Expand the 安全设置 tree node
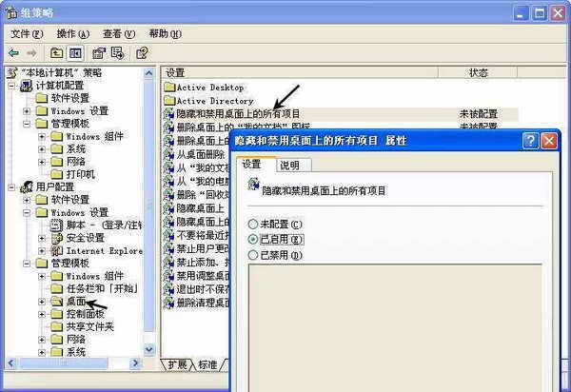571x392 pixels. pyautogui.click(x=43, y=238)
